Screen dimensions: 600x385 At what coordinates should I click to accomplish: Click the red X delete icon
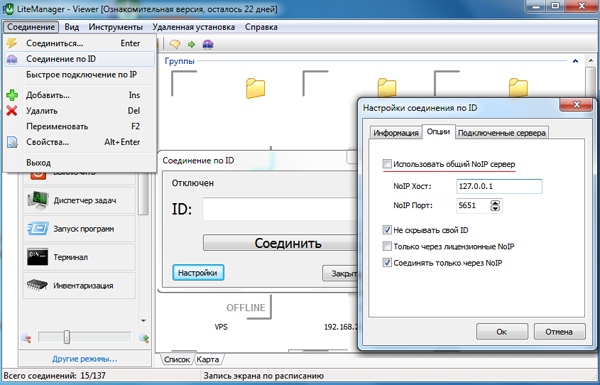tap(12, 111)
